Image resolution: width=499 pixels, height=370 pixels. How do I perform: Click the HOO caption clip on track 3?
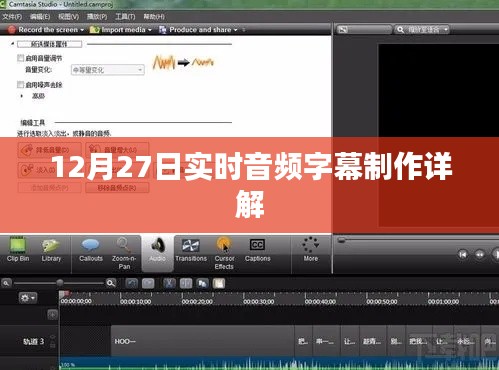202,341
